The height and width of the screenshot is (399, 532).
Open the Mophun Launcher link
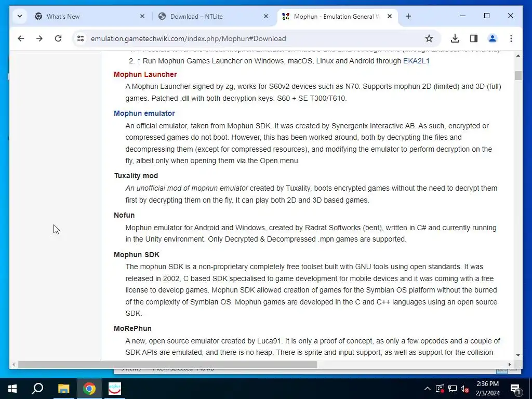(x=145, y=74)
